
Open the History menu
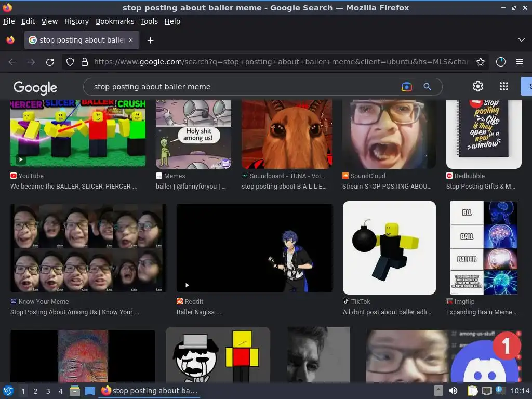point(76,21)
